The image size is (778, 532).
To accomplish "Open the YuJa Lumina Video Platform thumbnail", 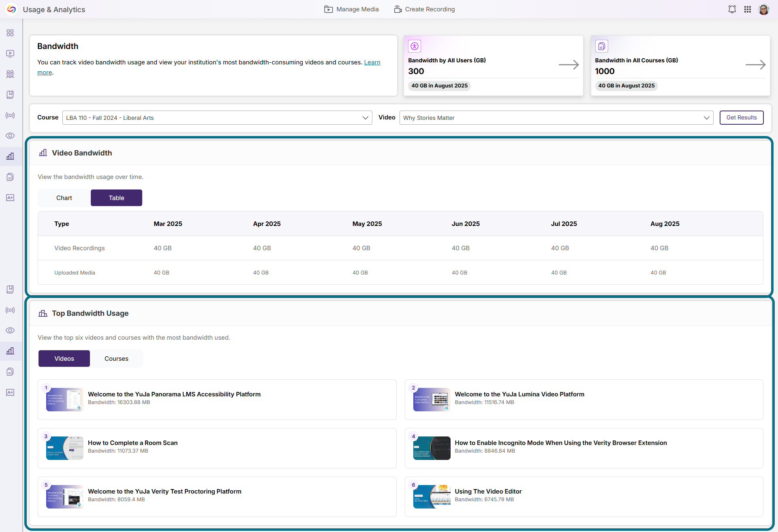I will coord(432,400).
